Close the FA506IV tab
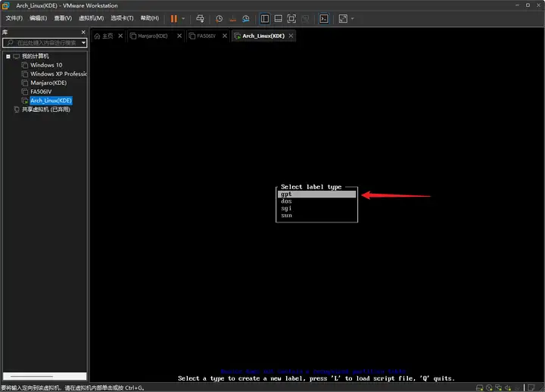Screen dimensions: 545x392 coord(225,36)
